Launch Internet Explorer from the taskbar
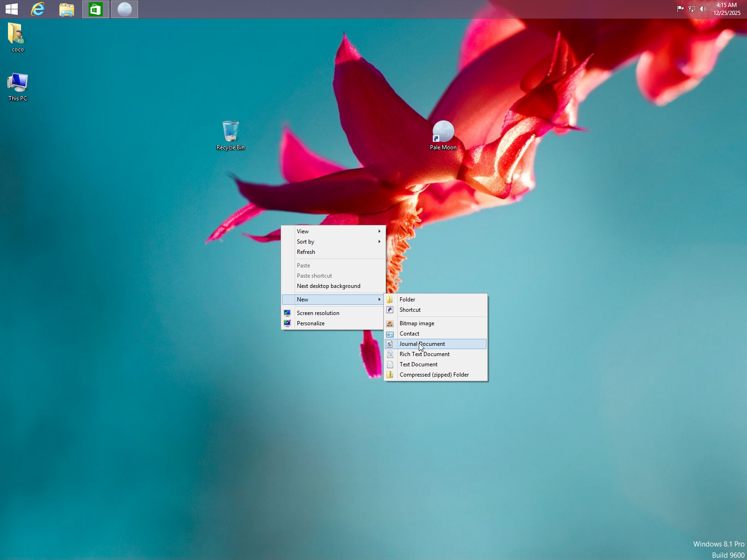This screenshot has height=560, width=747. (x=37, y=9)
